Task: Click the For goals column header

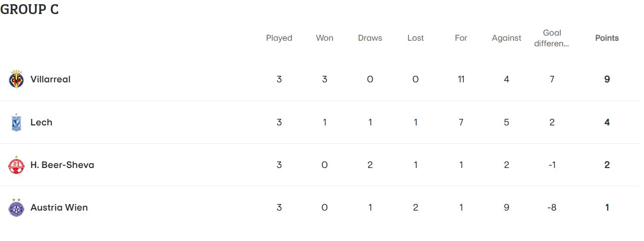Action: (461, 38)
